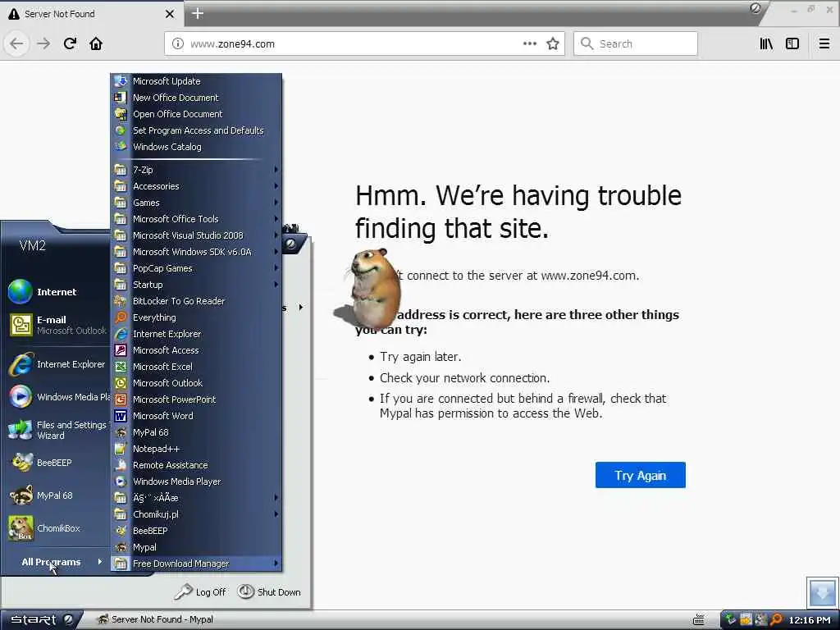Expand the 7-Zip program folder
Image resolution: width=840 pixels, height=630 pixels.
[196, 170]
